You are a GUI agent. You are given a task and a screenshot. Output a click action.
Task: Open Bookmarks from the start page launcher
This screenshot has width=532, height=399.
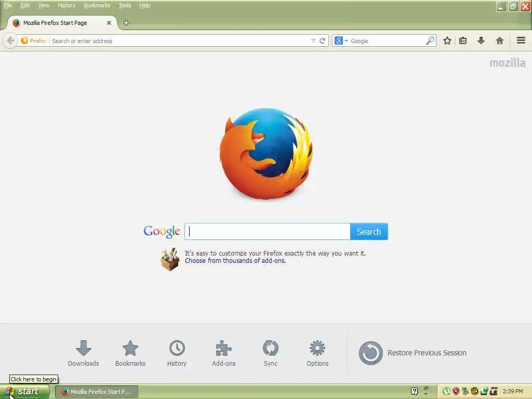point(130,353)
